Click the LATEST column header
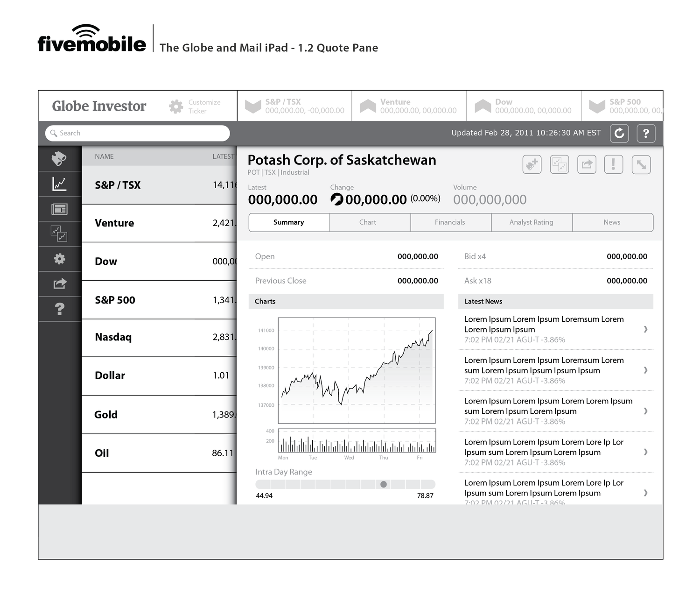The width and height of the screenshot is (700, 601). [224, 156]
